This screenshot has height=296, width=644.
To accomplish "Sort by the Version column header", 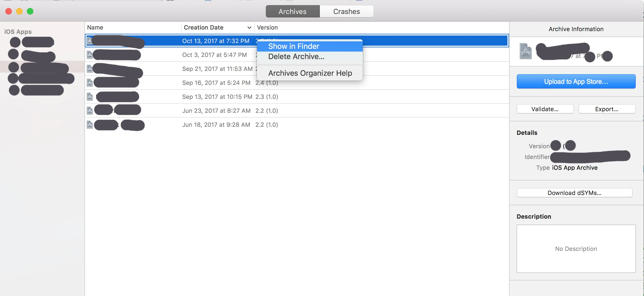I will 267,28.
